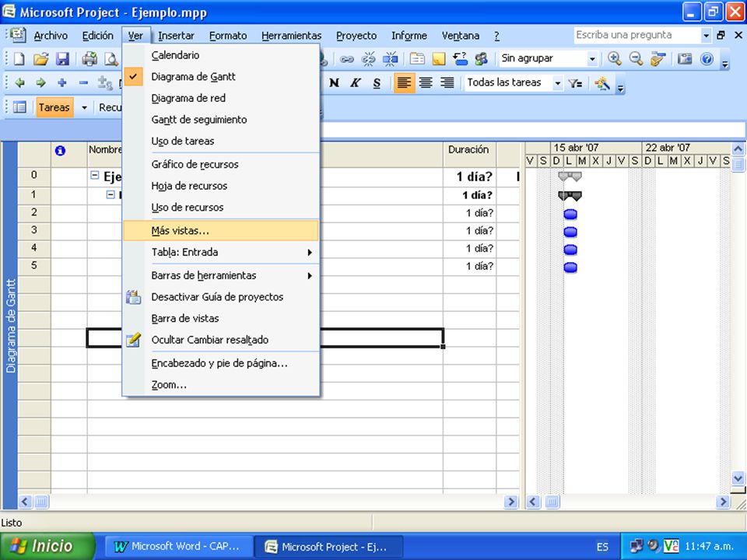Toggle Ocultar Cambiar resaltado option

coord(220,340)
